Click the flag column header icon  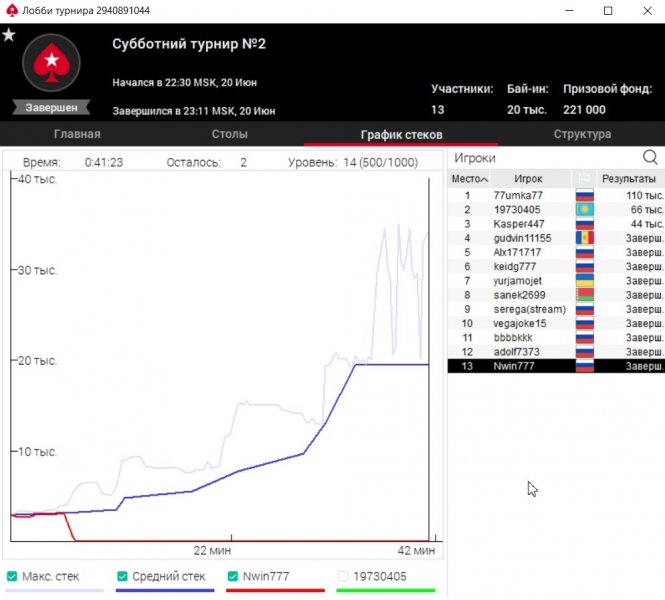(584, 178)
